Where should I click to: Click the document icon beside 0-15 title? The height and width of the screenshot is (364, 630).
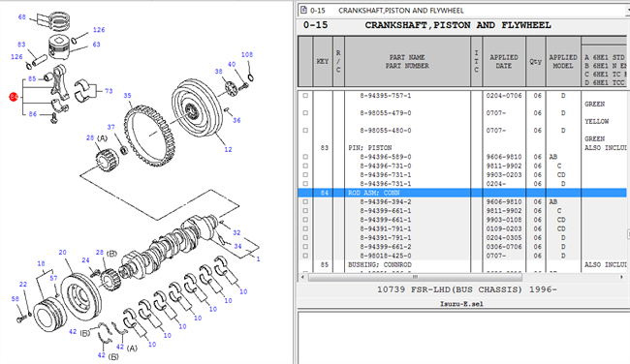coord(303,10)
